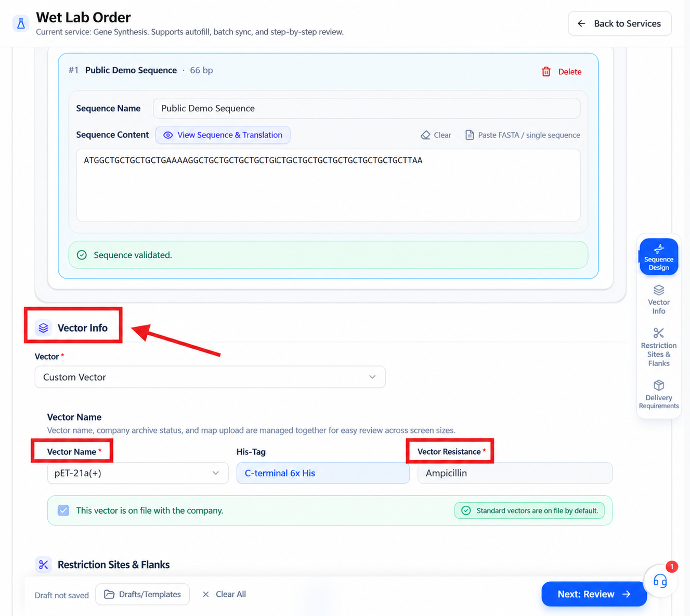Click the C-terminal 6x His field
Viewport: 690px width, 616px height.
tap(323, 473)
